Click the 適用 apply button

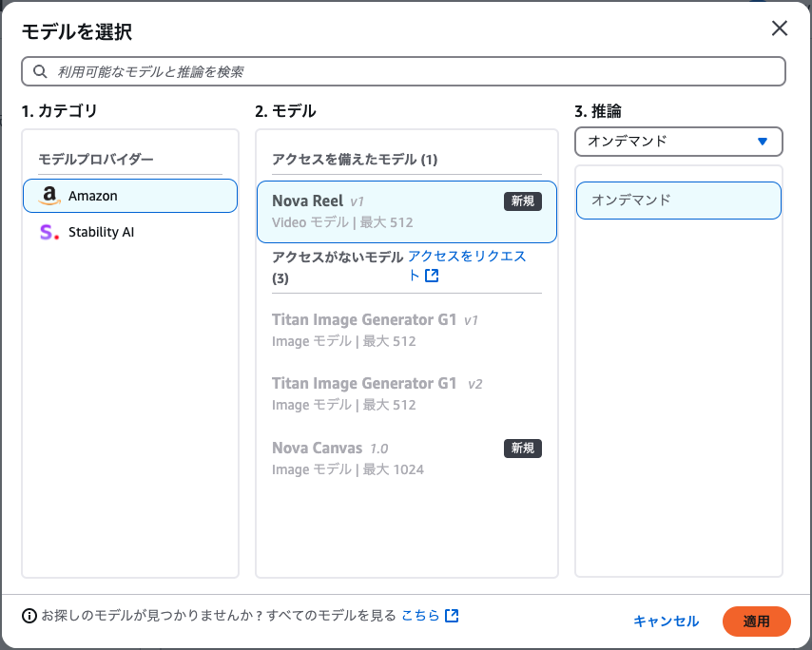(756, 621)
